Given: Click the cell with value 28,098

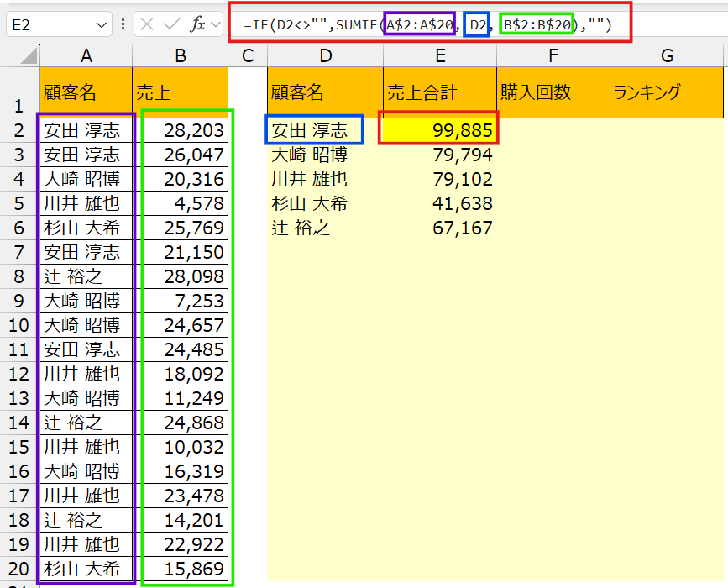Looking at the screenshot, I should tap(181, 276).
